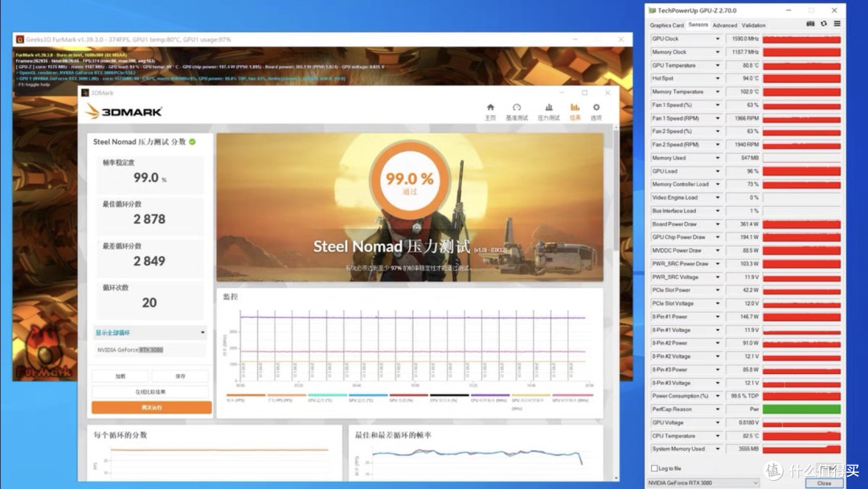Expand the CPU Temperature sensor dropdown
868x489 pixels.
pos(718,436)
